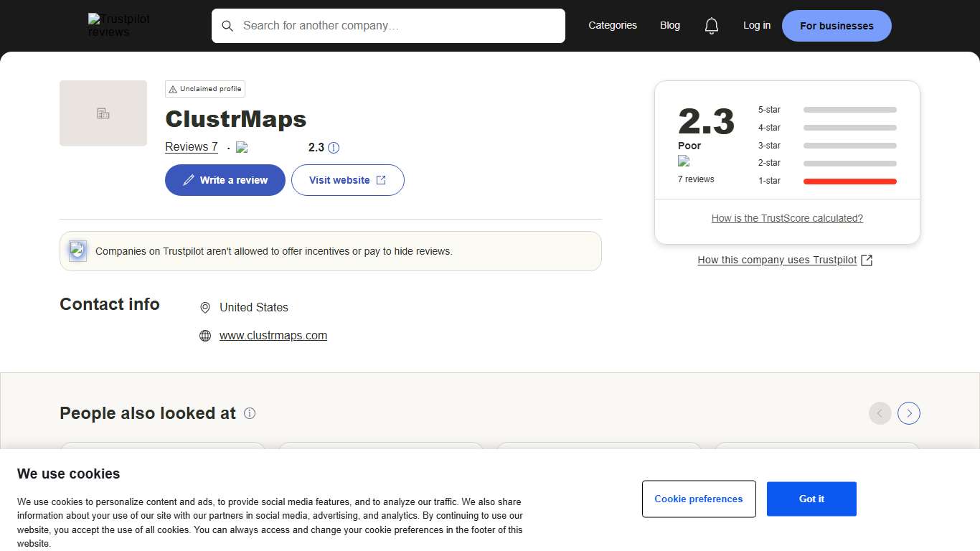Follow the www.clustrmaps.com link
The height and width of the screenshot is (551, 980).
click(273, 335)
